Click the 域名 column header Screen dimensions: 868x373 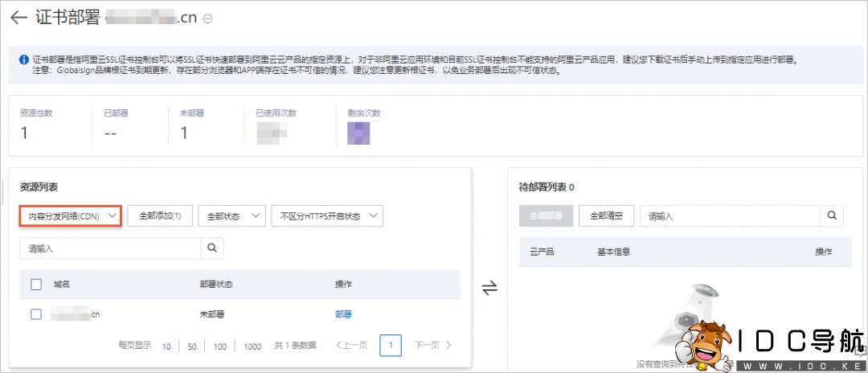point(61,285)
